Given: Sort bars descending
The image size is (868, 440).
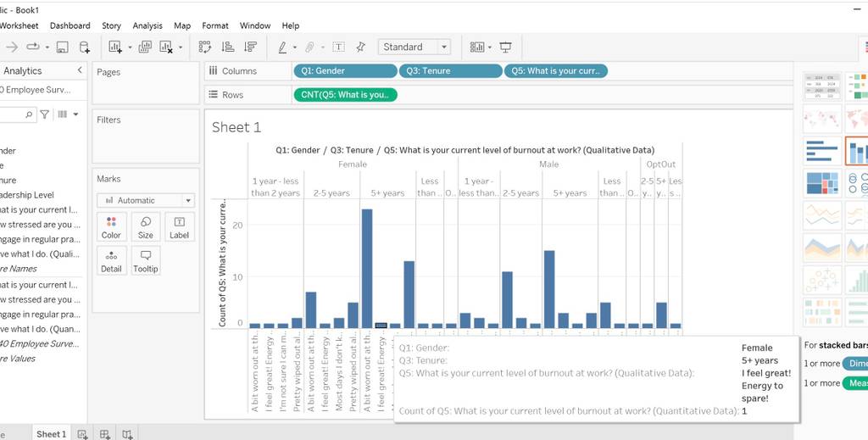Looking at the screenshot, I should coord(250,47).
